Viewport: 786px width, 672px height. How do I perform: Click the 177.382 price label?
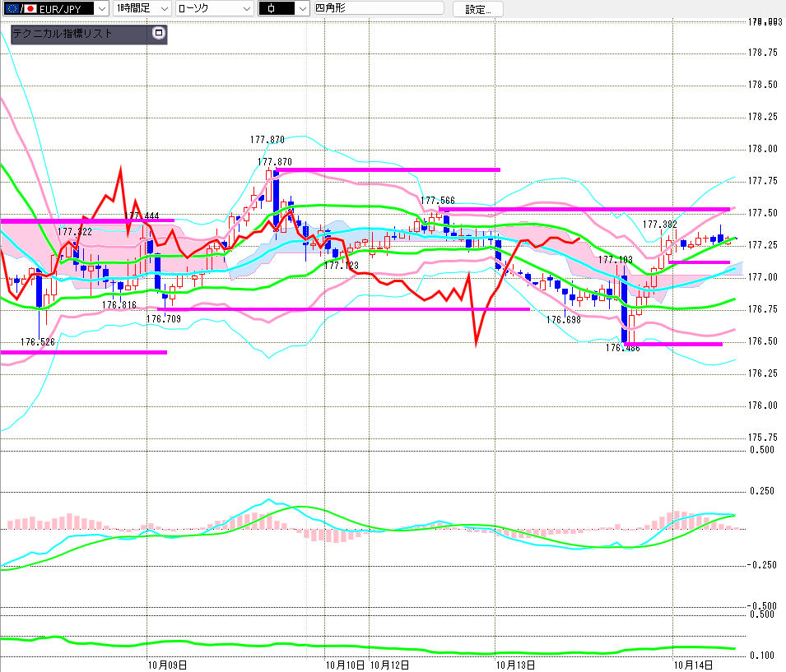click(660, 224)
